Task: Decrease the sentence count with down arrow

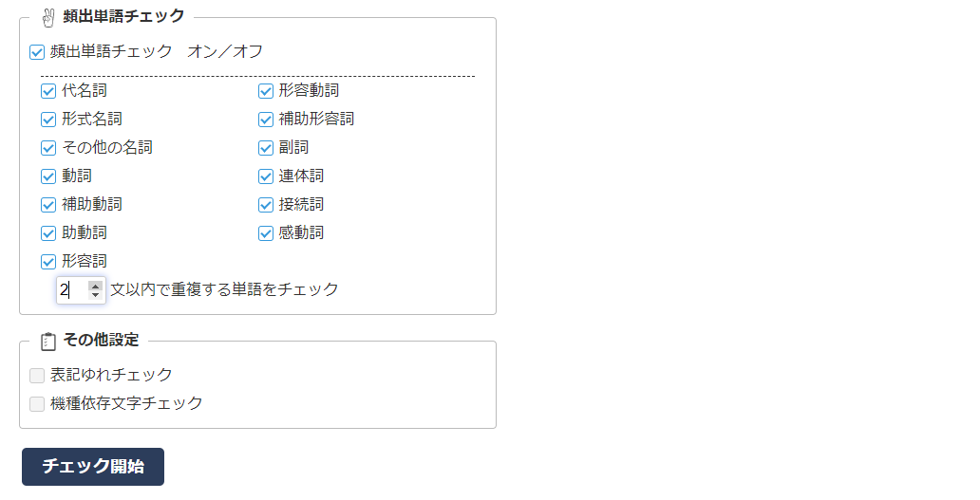Action: point(95,295)
